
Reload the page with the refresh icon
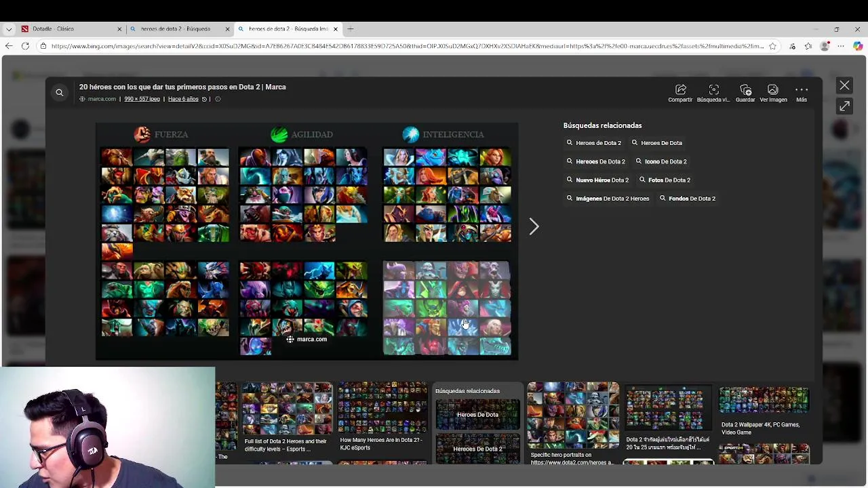point(25,46)
